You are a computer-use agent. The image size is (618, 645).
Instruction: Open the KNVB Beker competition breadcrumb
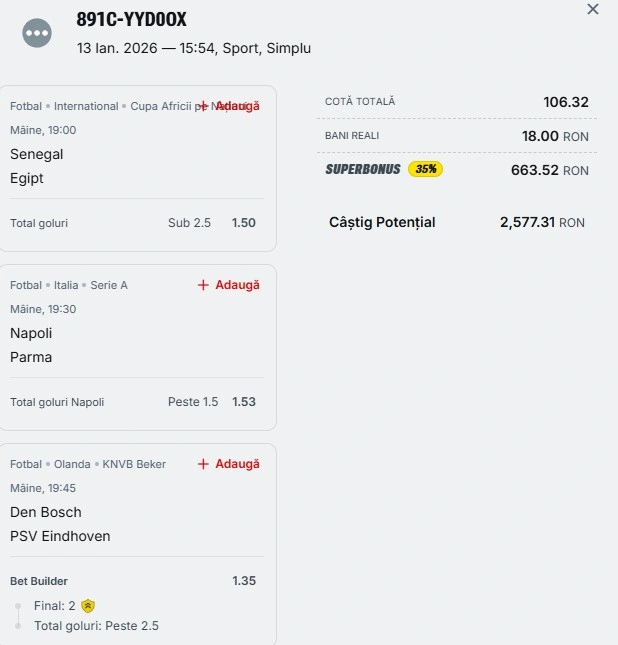(134, 464)
